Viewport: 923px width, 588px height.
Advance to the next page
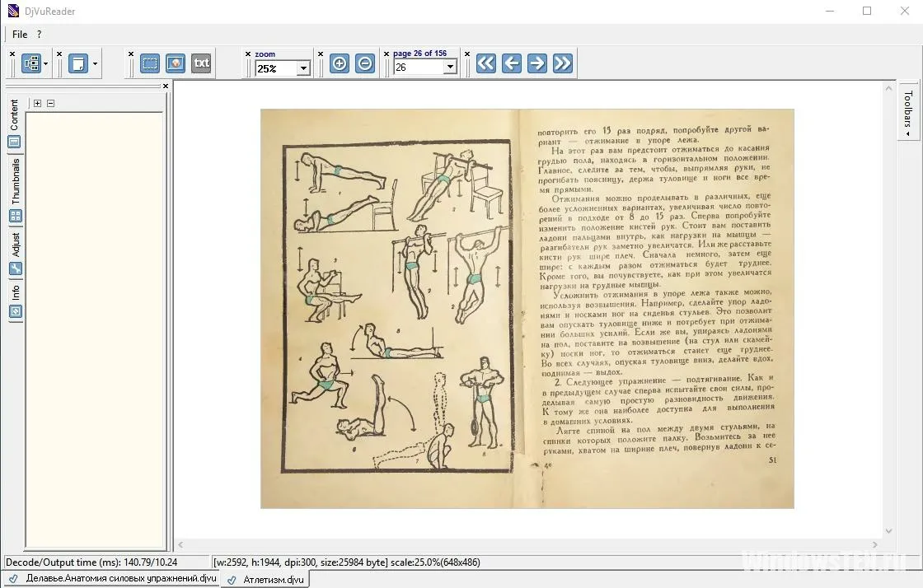(x=537, y=63)
